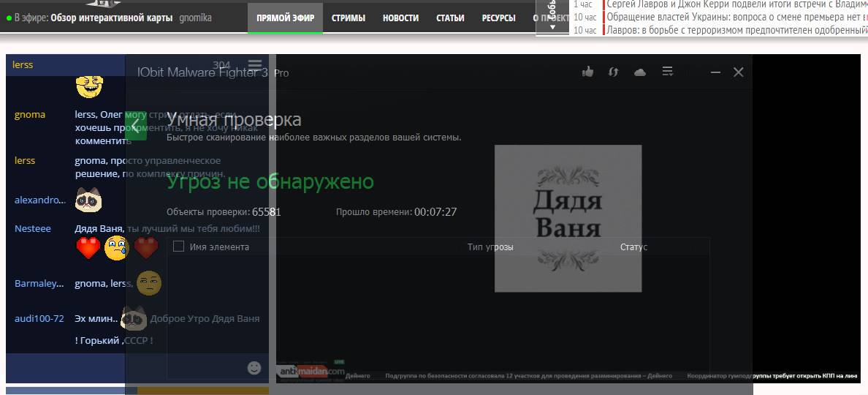Open the IObit options menu icon
The image size is (868, 395).
[x=668, y=72]
